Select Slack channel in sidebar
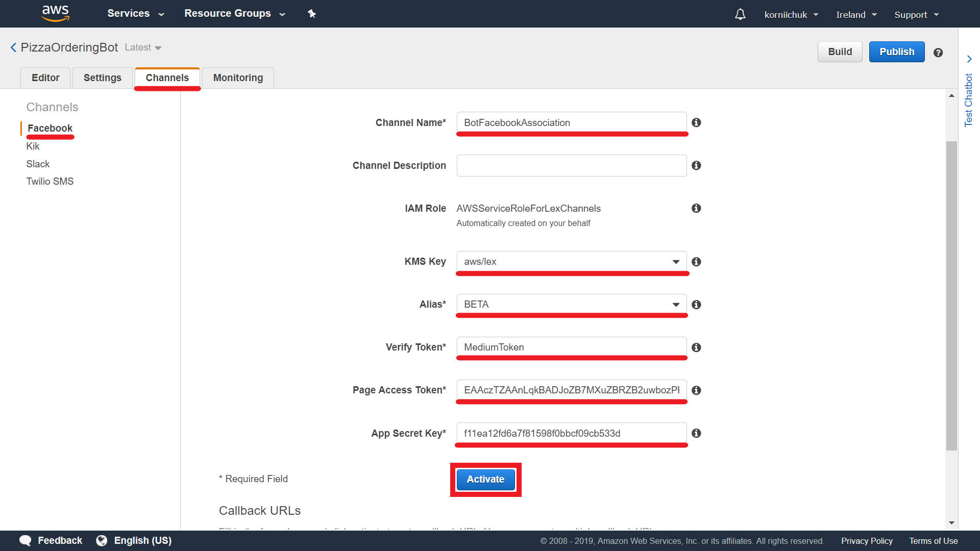Screen dimensions: 980x551 pos(38,164)
